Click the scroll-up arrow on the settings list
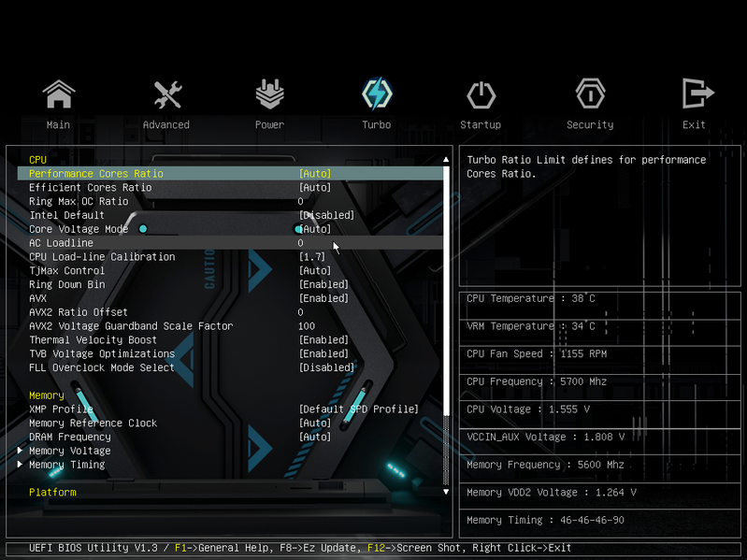Image resolution: width=747 pixels, height=560 pixels. tap(446, 160)
